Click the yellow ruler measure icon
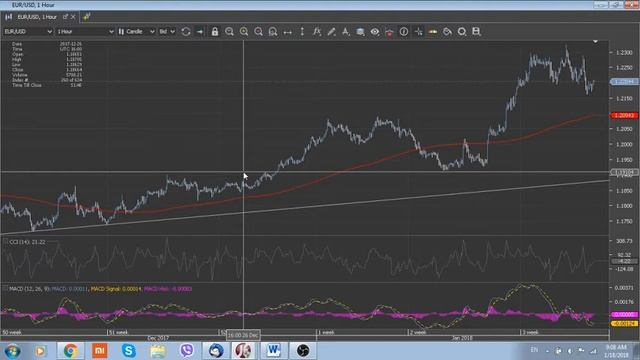This screenshot has height=360, width=640. tap(433, 31)
